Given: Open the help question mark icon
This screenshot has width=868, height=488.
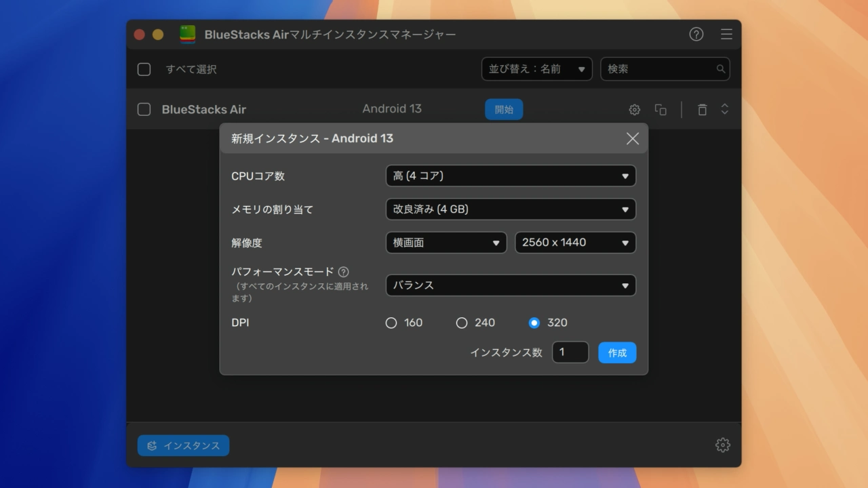Looking at the screenshot, I should 696,35.
